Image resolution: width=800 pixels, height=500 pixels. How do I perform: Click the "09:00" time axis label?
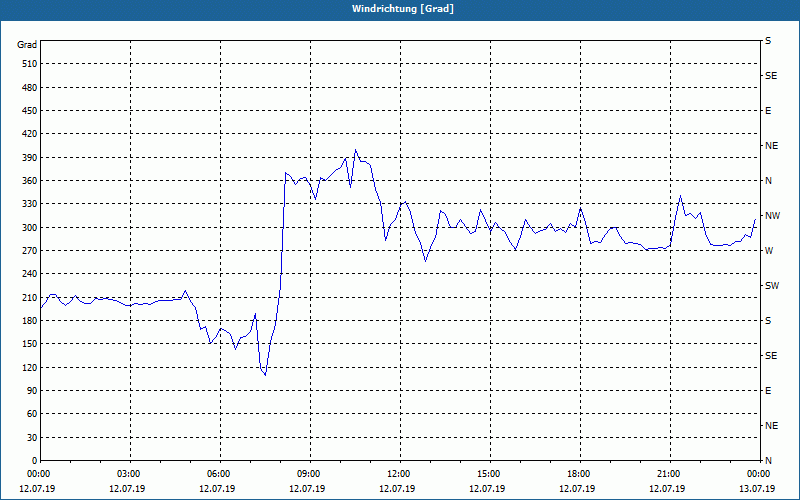[x=308, y=474]
